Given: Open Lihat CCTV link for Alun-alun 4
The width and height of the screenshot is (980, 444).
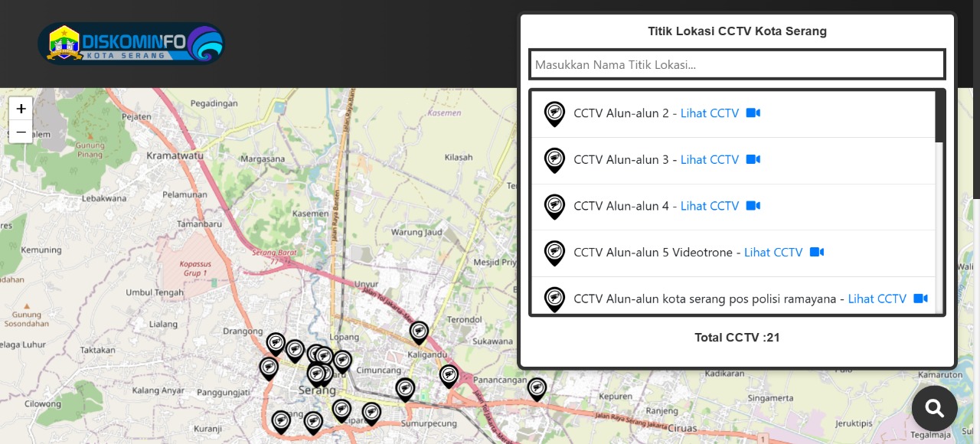Looking at the screenshot, I should (x=709, y=206).
